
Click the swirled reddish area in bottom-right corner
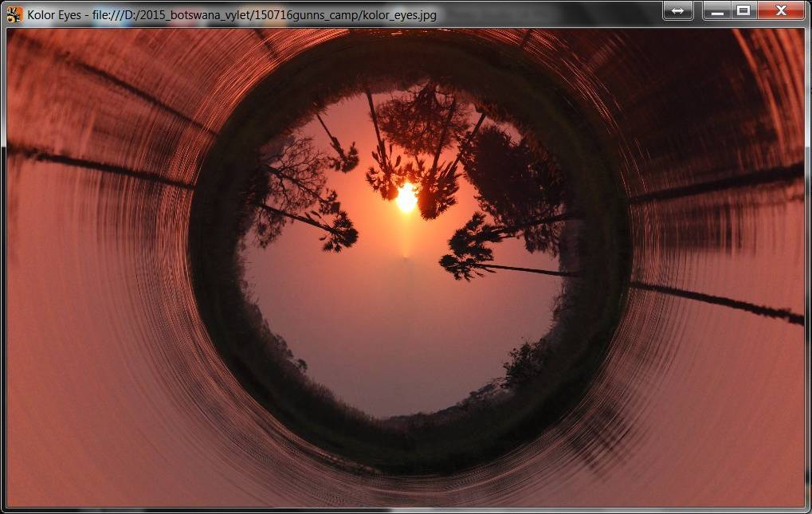click(x=741, y=446)
